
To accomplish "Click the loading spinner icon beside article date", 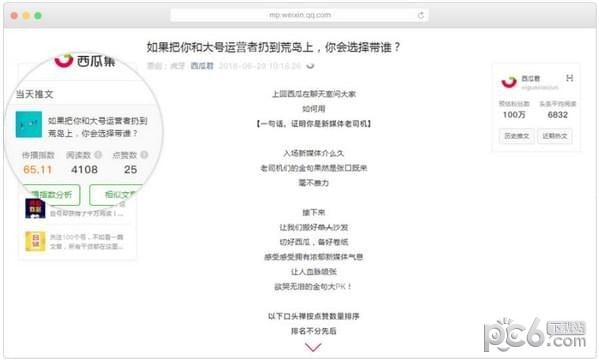I will click(311, 66).
